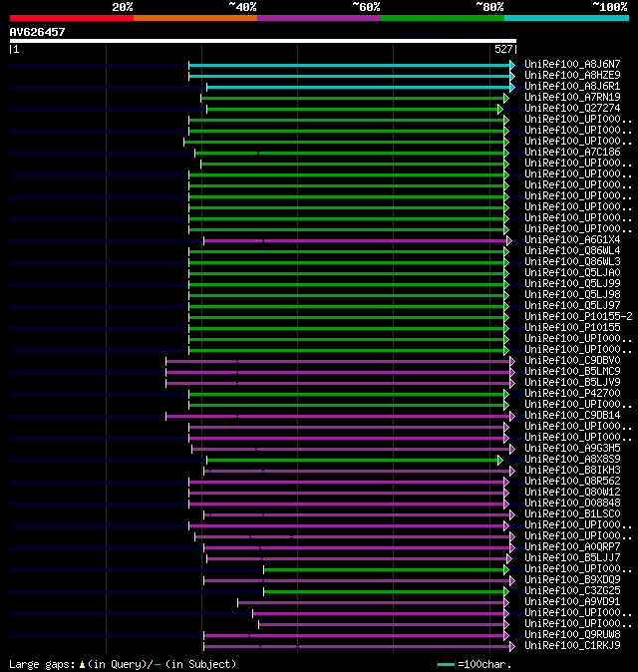Pick the UniRef100_Q80W12 entry

pos(572,493)
